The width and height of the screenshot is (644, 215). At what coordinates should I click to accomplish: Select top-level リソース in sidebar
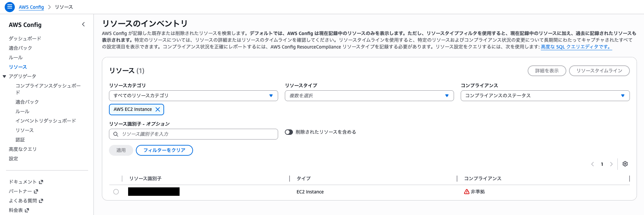(18, 67)
